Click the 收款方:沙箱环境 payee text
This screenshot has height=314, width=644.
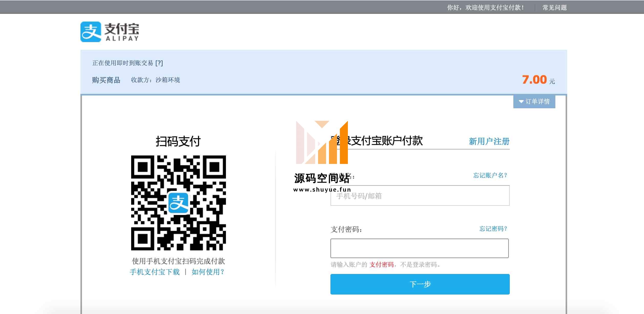pos(155,80)
